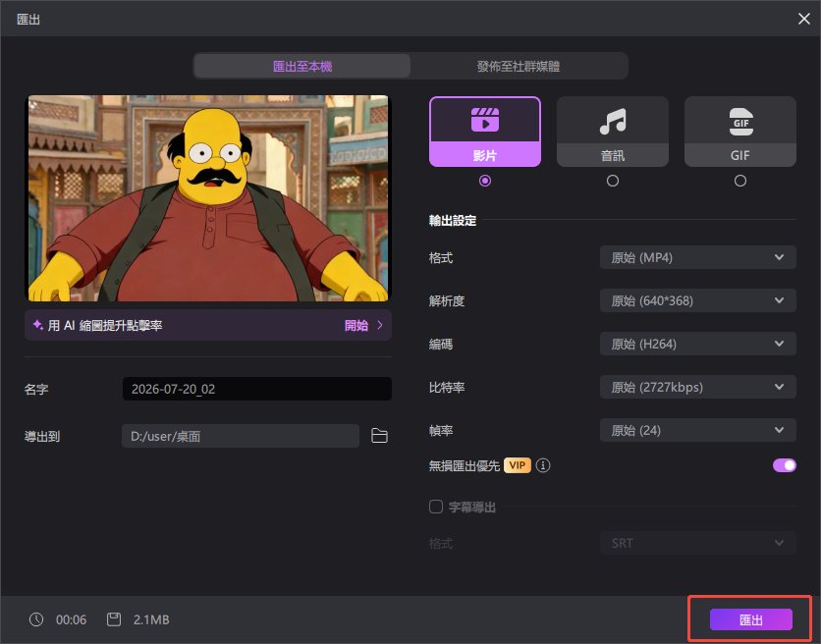Viewport: 821px width, 644px height.
Task: Choose the GIF radio button
Action: point(740,181)
